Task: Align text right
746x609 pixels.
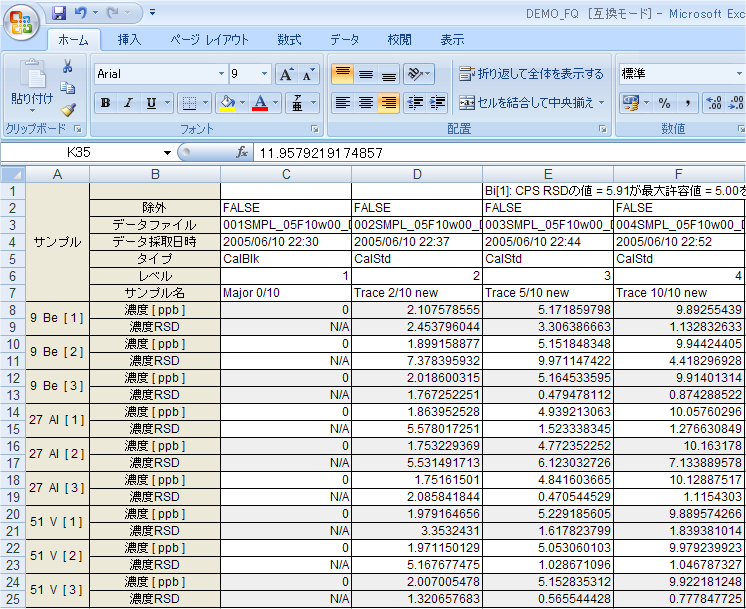Action: [x=389, y=103]
